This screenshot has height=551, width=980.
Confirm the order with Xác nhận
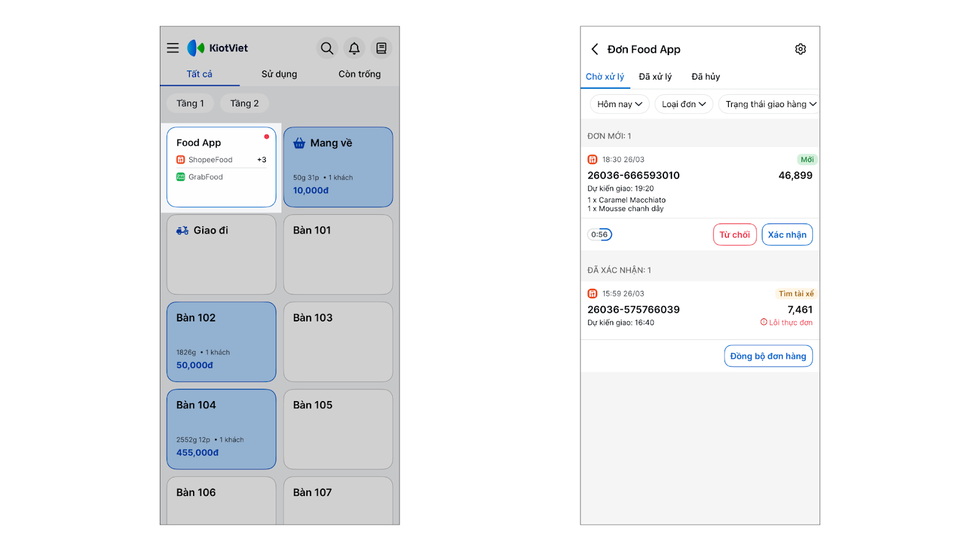787,234
